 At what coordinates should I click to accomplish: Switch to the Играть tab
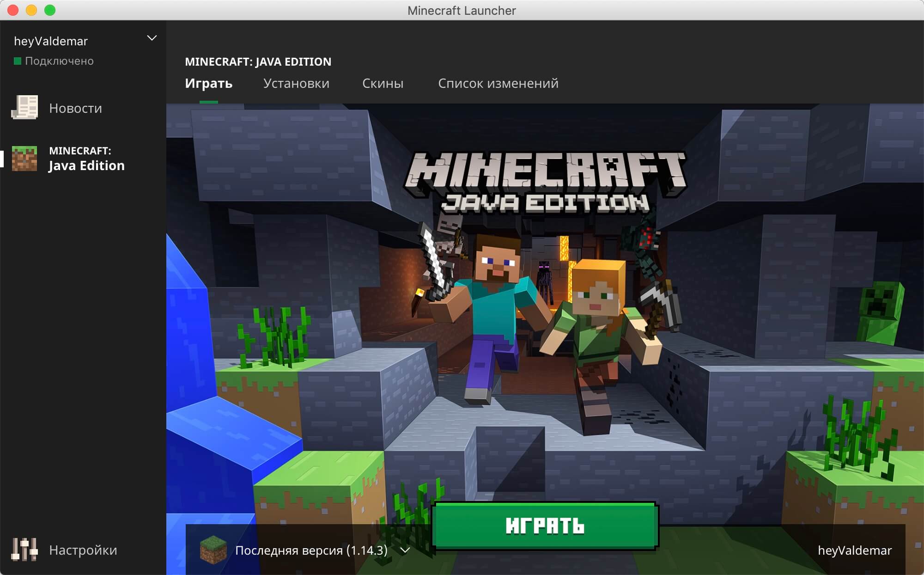pyautogui.click(x=209, y=83)
